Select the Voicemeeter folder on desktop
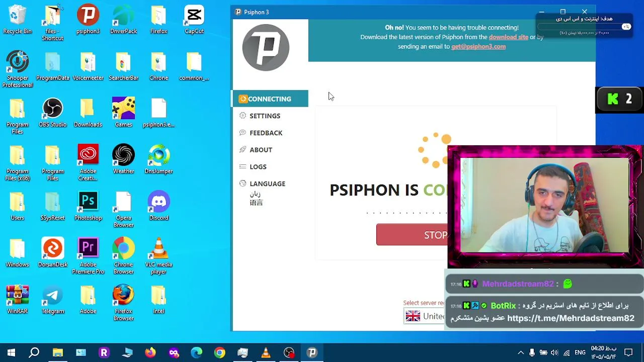 coord(88,66)
